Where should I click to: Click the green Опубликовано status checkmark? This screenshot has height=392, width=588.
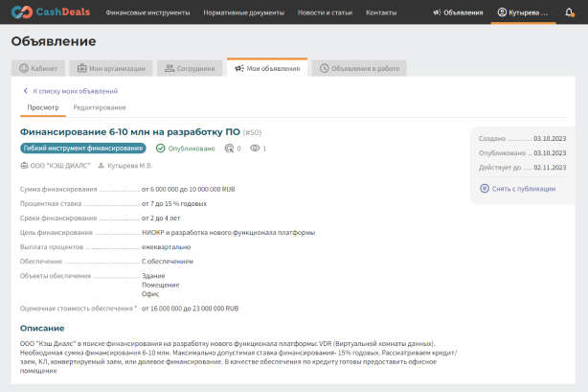coord(161,149)
